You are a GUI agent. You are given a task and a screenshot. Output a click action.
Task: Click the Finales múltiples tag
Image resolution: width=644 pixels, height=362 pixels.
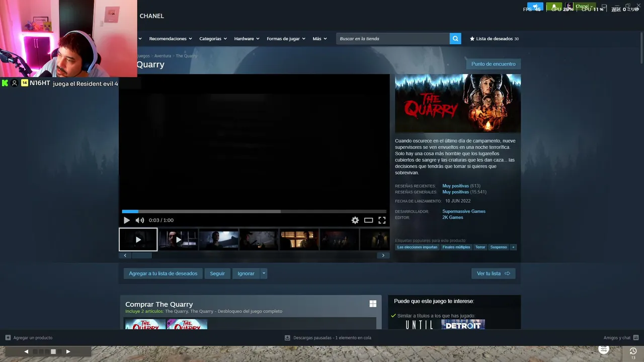point(456,247)
